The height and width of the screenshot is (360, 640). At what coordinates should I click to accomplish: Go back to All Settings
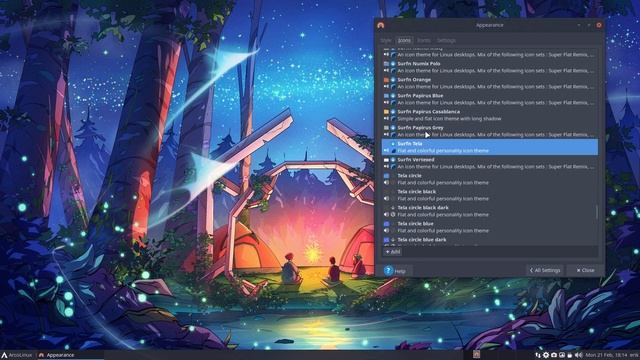544,270
